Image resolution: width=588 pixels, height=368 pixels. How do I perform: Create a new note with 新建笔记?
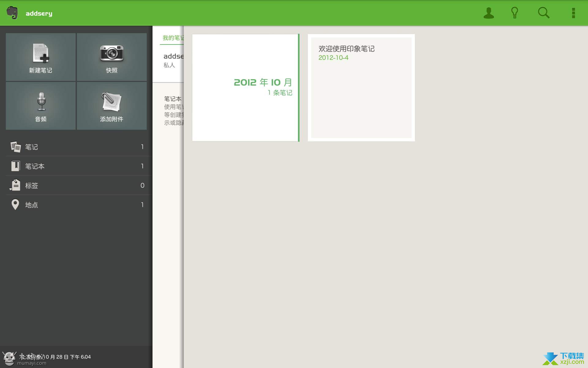point(41,57)
